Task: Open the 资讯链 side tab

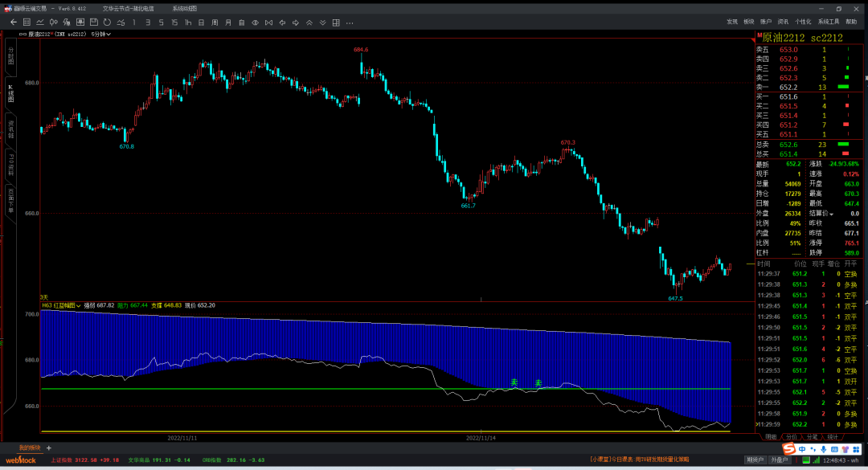Action: click(10, 129)
